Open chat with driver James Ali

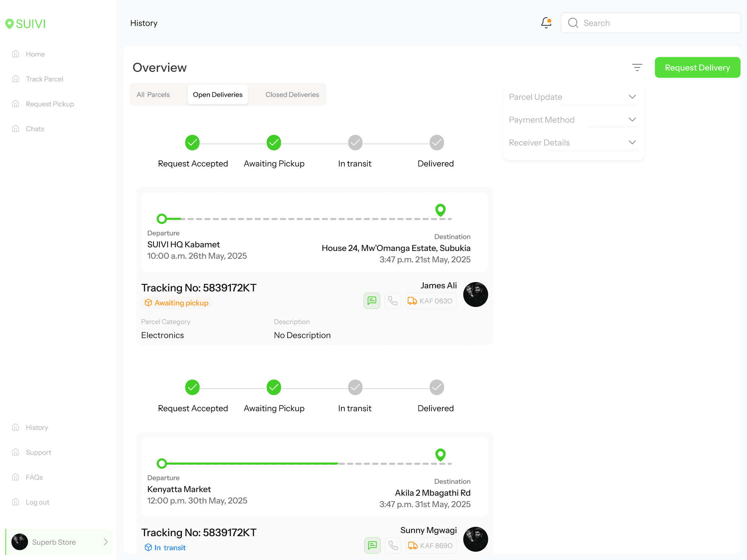[x=372, y=301]
